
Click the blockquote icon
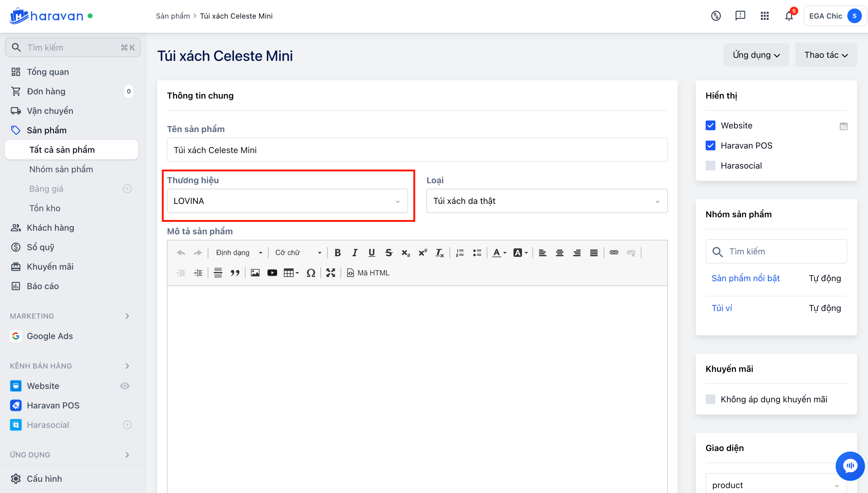[235, 273]
